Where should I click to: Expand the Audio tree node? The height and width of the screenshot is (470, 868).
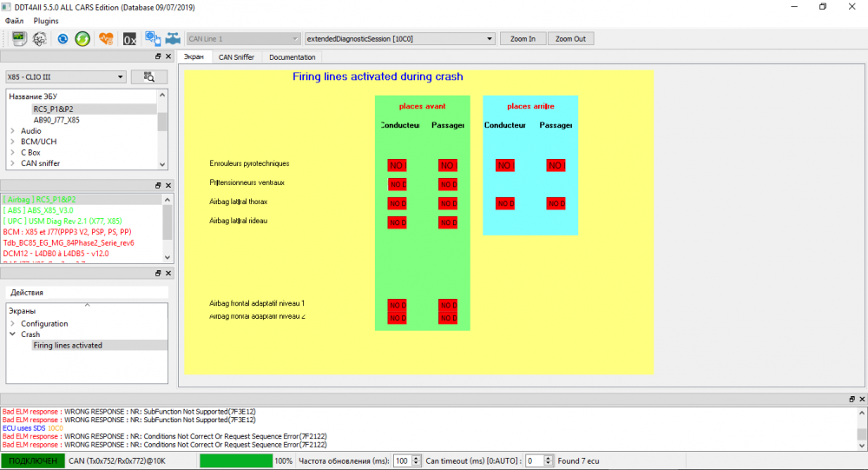(x=12, y=131)
